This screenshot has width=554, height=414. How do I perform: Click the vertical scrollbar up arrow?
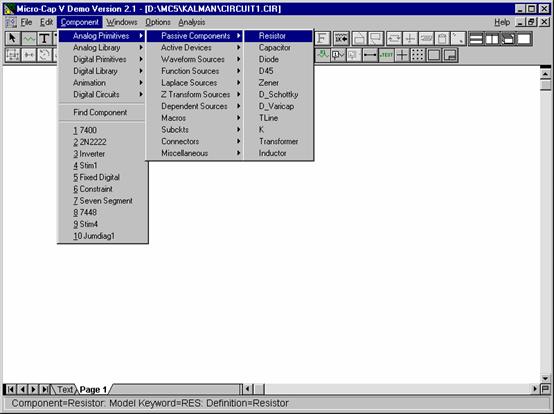point(546,74)
